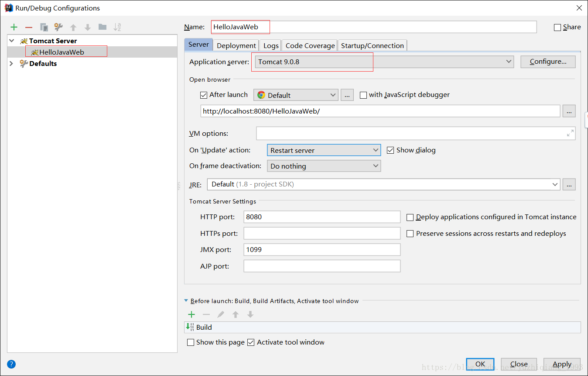
Task: Switch to the Logs tab
Action: (271, 45)
